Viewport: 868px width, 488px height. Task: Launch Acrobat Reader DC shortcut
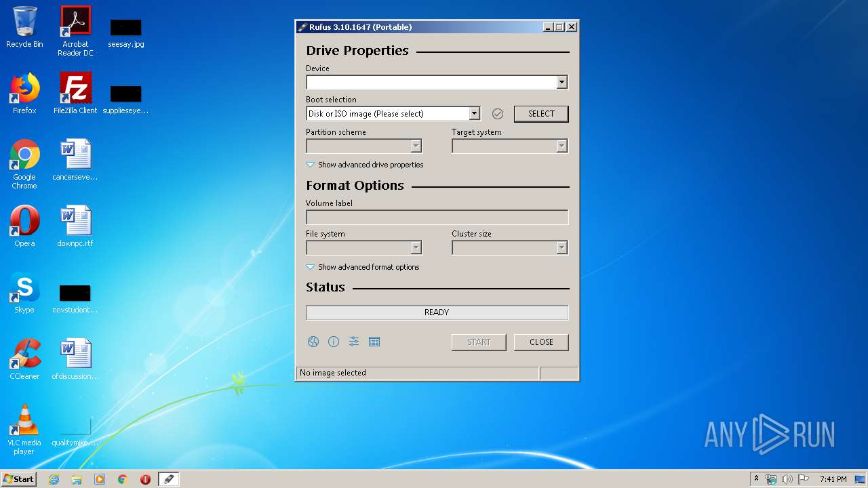[75, 31]
